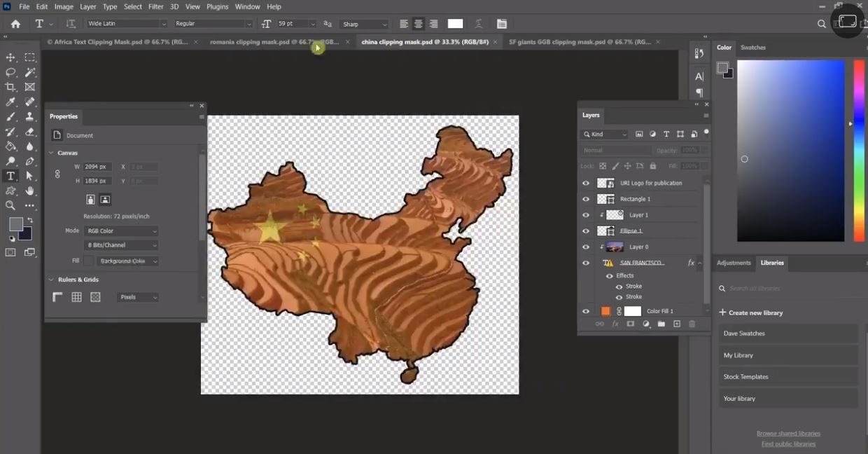Hide the Color Fill 1 layer

[x=586, y=311]
